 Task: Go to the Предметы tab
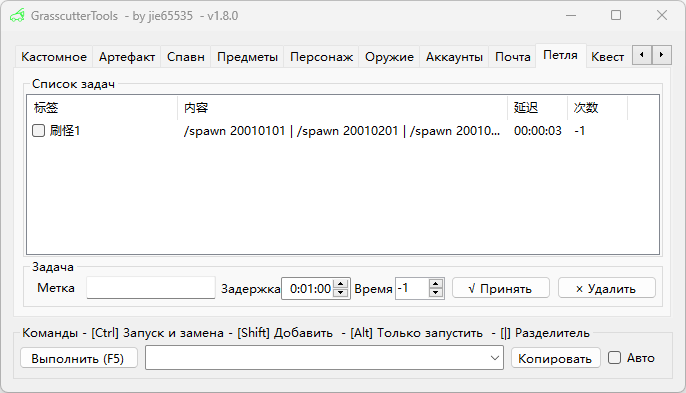point(247,57)
